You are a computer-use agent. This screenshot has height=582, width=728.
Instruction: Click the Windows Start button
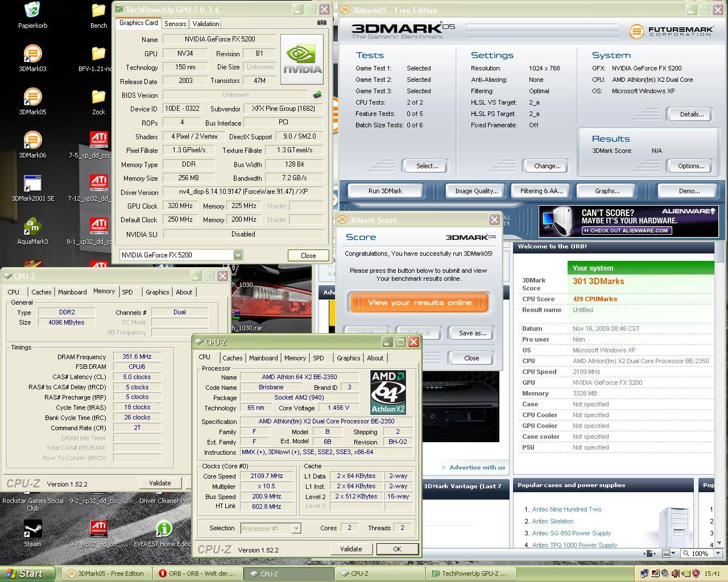(x=27, y=573)
